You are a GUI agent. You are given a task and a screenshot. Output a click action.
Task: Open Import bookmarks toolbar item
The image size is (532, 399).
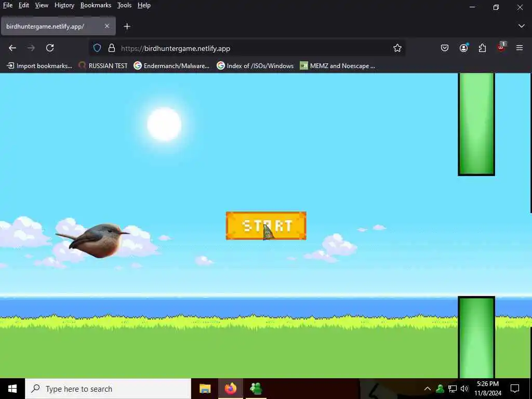(x=39, y=66)
